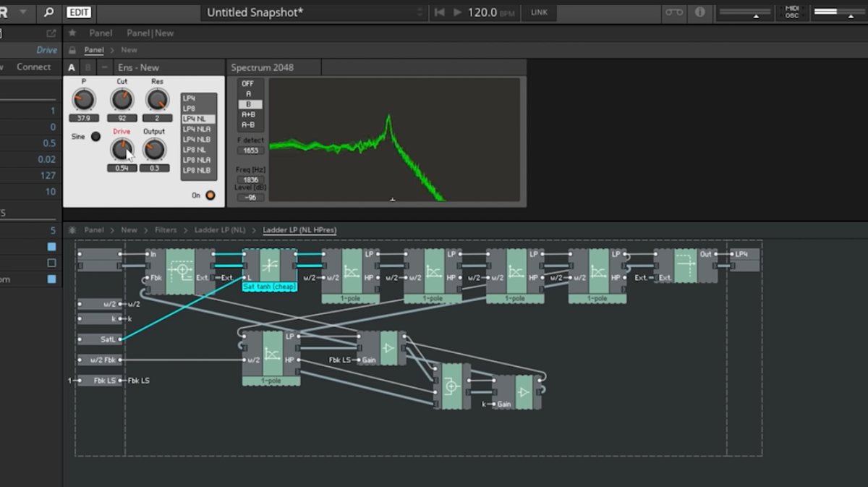Click the info hints icon

pos(699,12)
